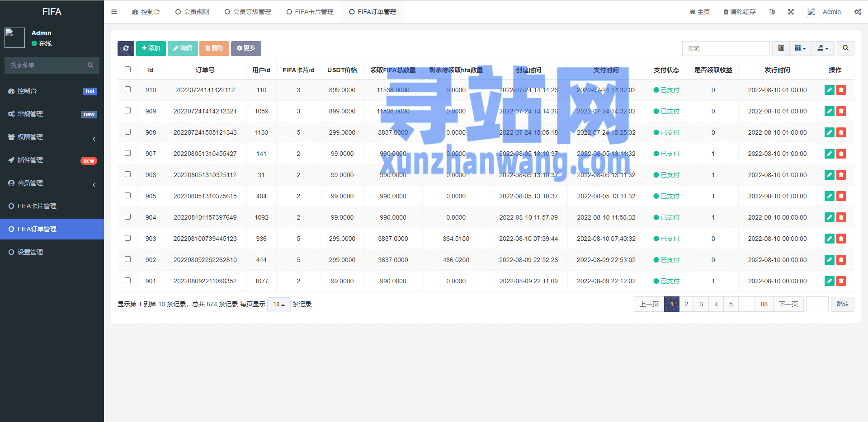Click the fullscreen toggle icon in header
Image resolution: width=868 pixels, height=422 pixels.
pos(791,12)
